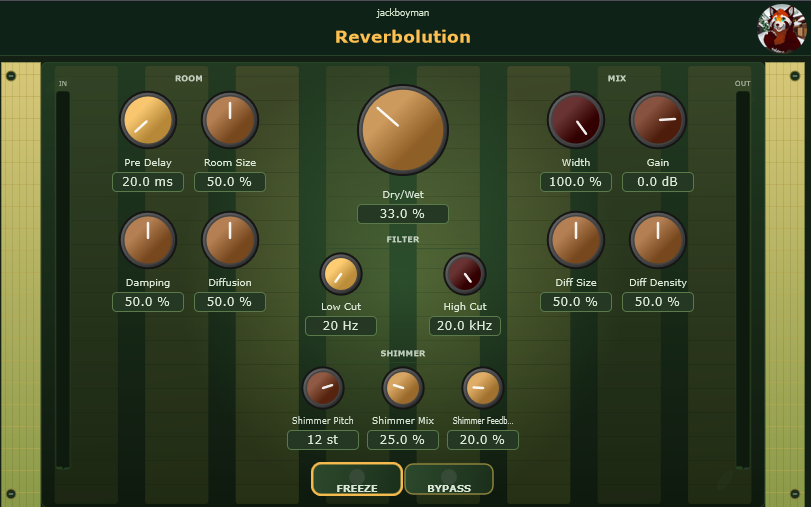
Task: Click the 12 st Shimmer Pitch value field
Action: pos(323,440)
